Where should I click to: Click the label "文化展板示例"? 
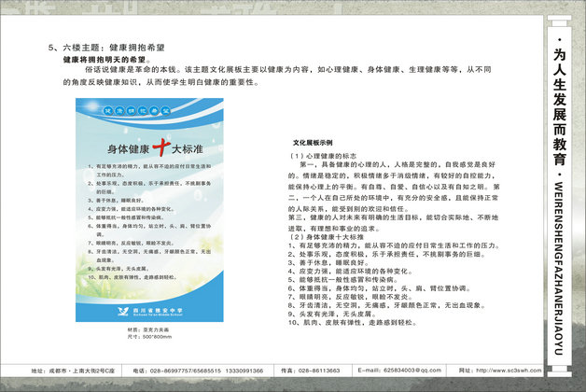coord(313,143)
